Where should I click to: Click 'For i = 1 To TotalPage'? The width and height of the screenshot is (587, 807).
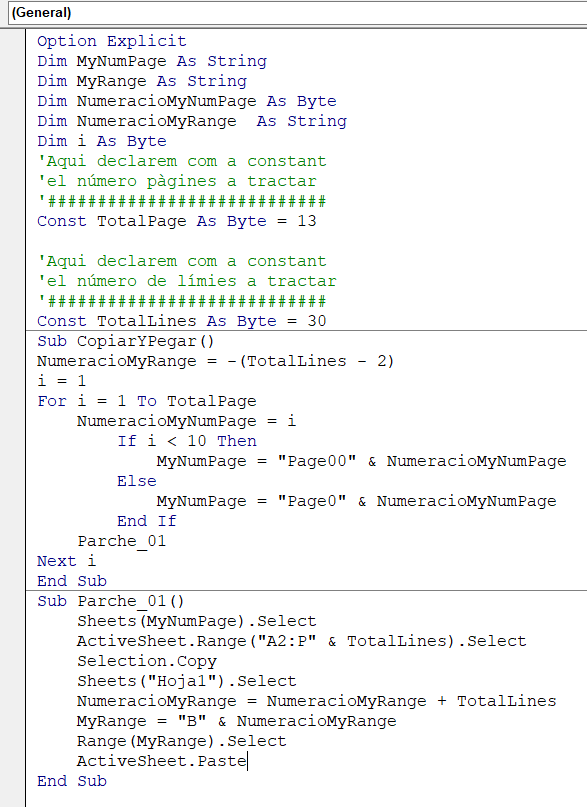147,401
